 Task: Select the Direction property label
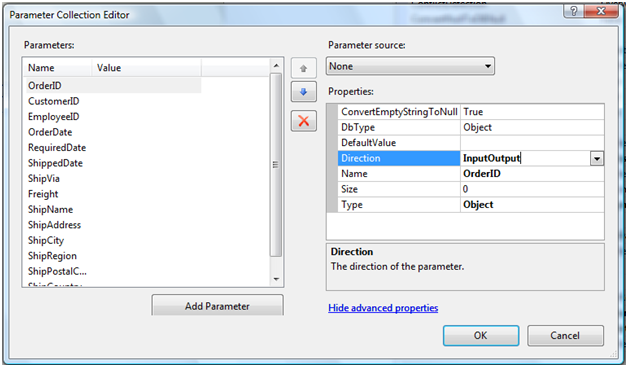click(399, 158)
